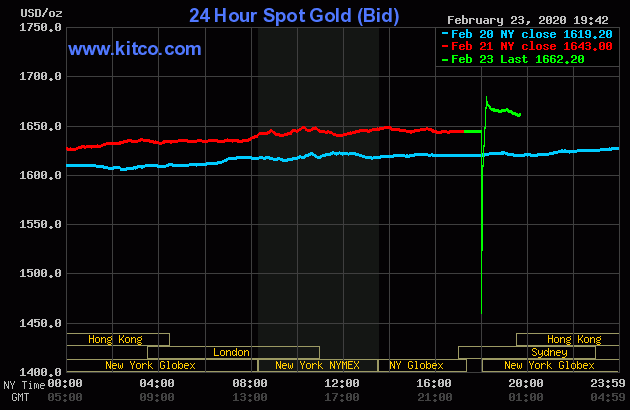Click the New York NYMEX session box
This screenshot has width=630, height=410.
(319, 365)
